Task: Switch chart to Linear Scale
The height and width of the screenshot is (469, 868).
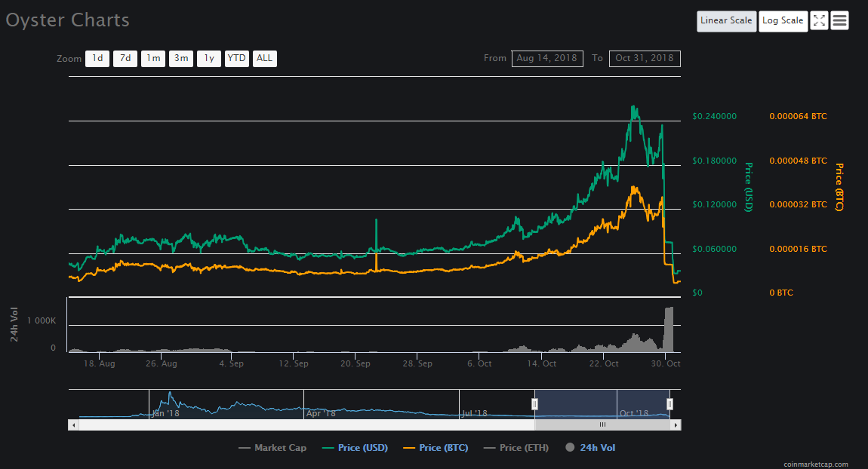Action: tap(726, 21)
